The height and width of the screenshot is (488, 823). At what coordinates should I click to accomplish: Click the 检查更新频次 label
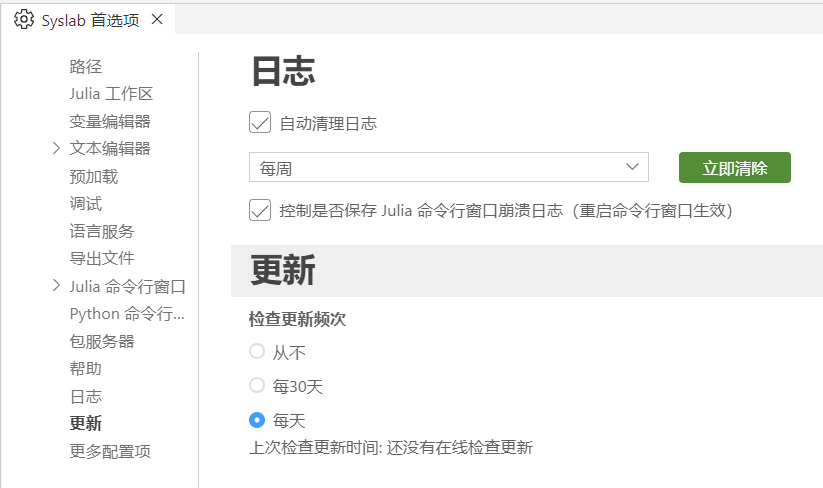coord(297,319)
